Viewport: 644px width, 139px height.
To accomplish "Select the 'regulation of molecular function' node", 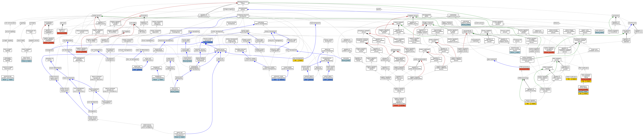I will (x=347, y=41).
